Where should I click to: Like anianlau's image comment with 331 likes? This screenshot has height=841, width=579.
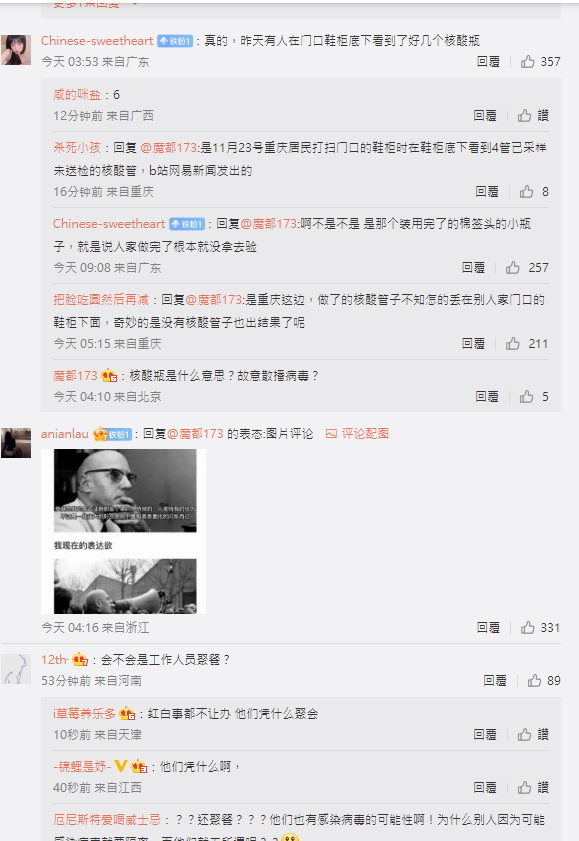pos(540,628)
